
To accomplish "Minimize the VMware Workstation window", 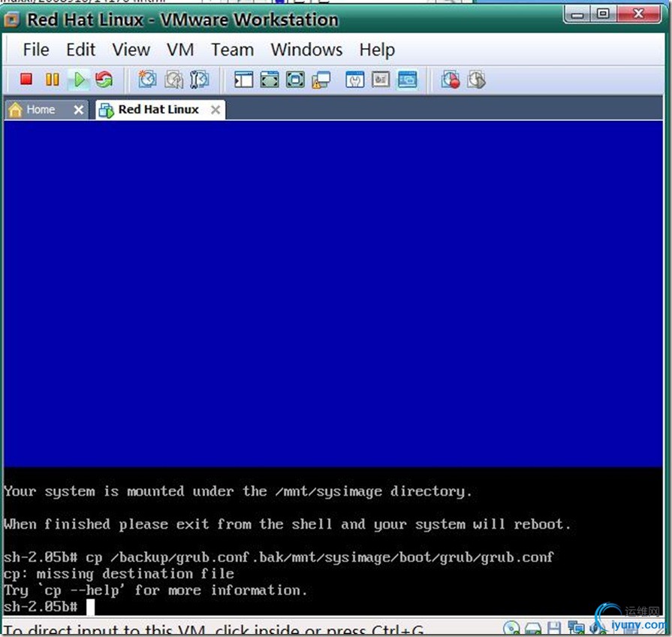I will click(577, 16).
